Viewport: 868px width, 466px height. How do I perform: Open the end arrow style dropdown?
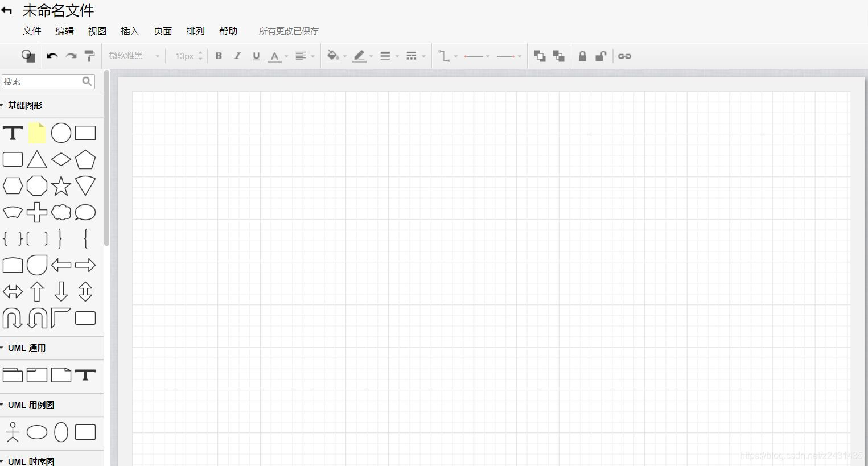tap(509, 56)
